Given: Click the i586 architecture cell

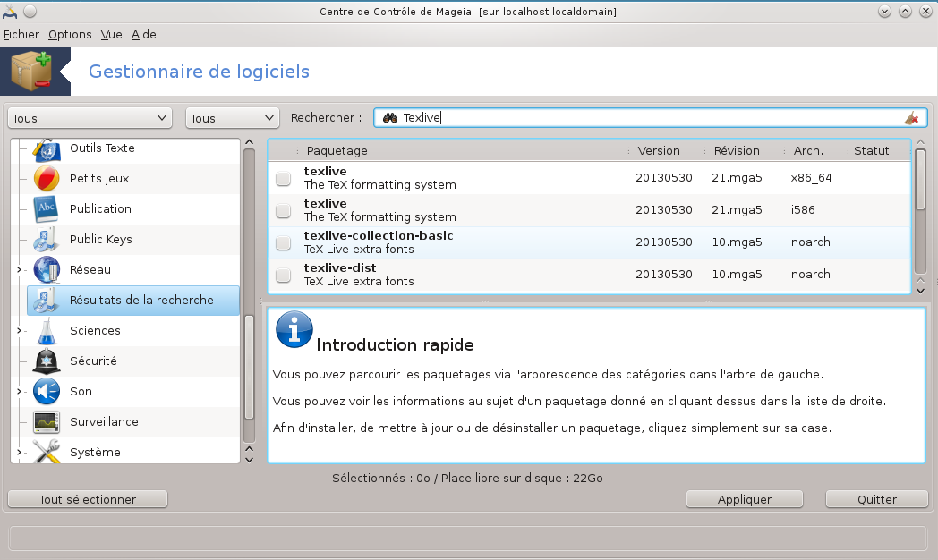Looking at the screenshot, I should (803, 210).
